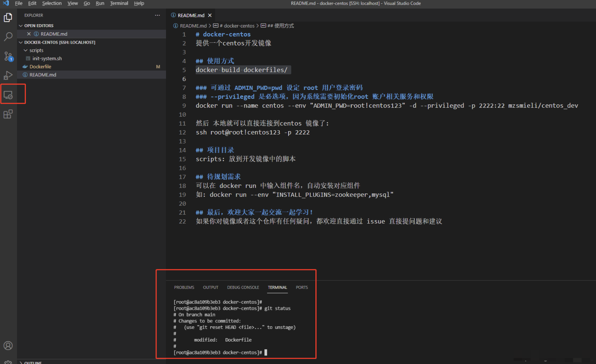Open the Remote Explorer view
This screenshot has width=596, height=364.
(8, 95)
